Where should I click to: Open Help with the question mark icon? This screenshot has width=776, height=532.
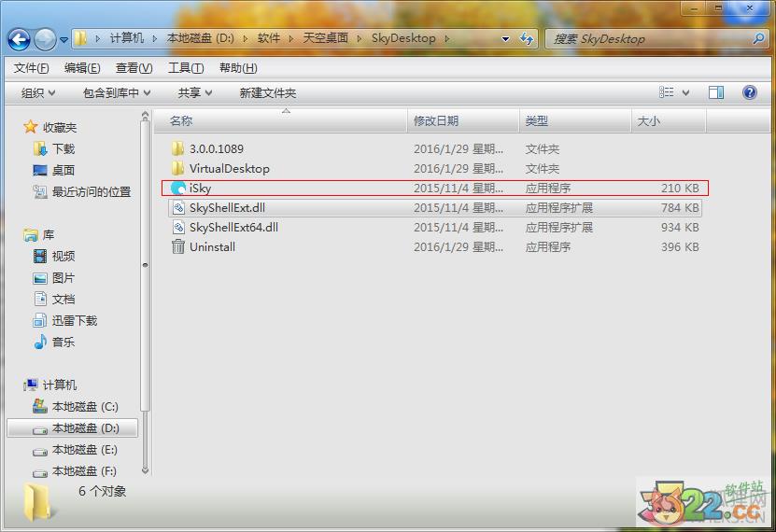pos(750,92)
